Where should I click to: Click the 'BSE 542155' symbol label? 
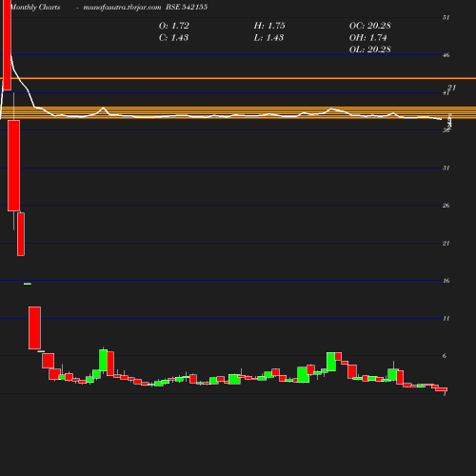pyautogui.click(x=187, y=7)
